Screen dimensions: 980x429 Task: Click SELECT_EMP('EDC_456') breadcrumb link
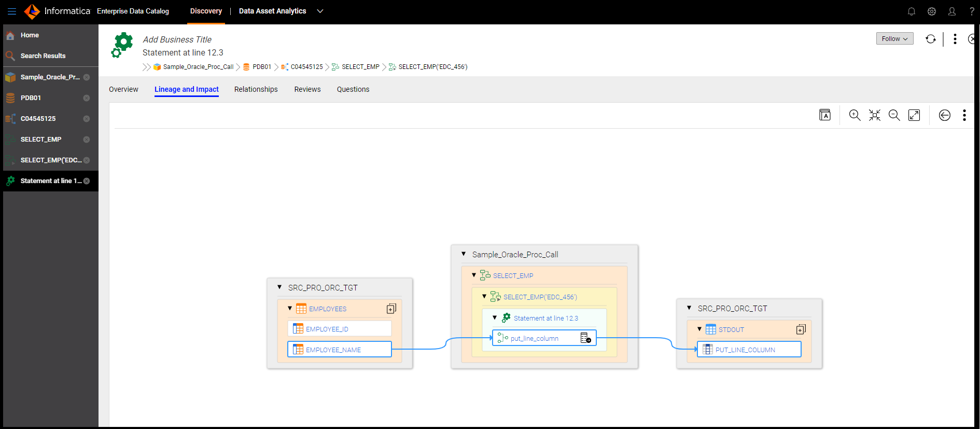[433, 67]
